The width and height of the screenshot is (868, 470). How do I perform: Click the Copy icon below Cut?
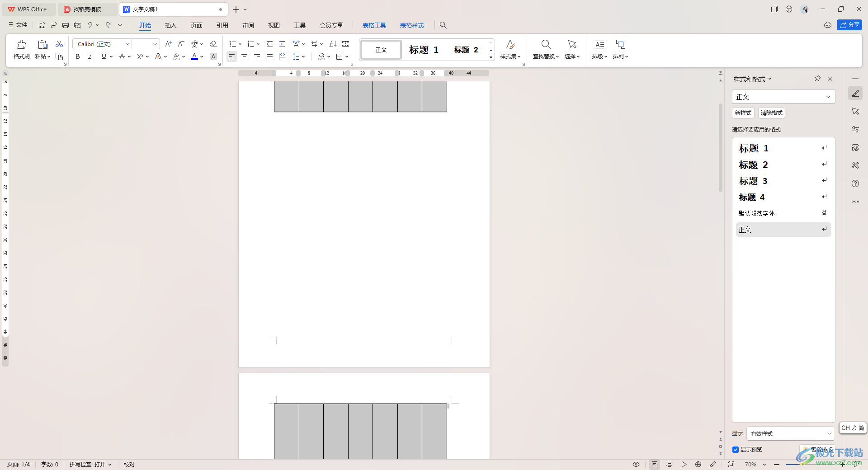coord(59,56)
